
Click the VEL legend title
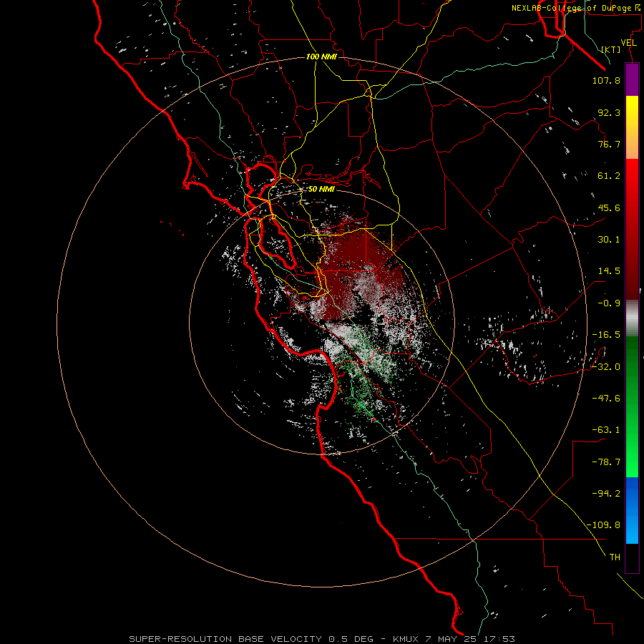(628, 43)
